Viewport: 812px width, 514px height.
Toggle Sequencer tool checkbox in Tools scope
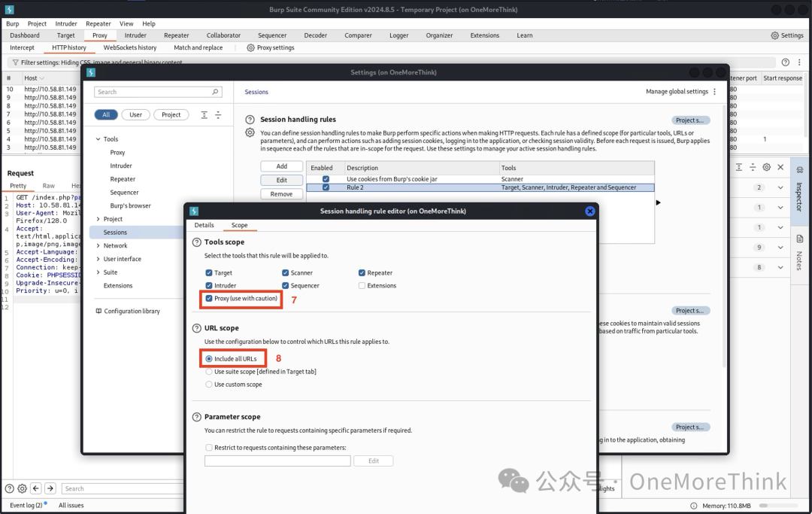point(286,285)
